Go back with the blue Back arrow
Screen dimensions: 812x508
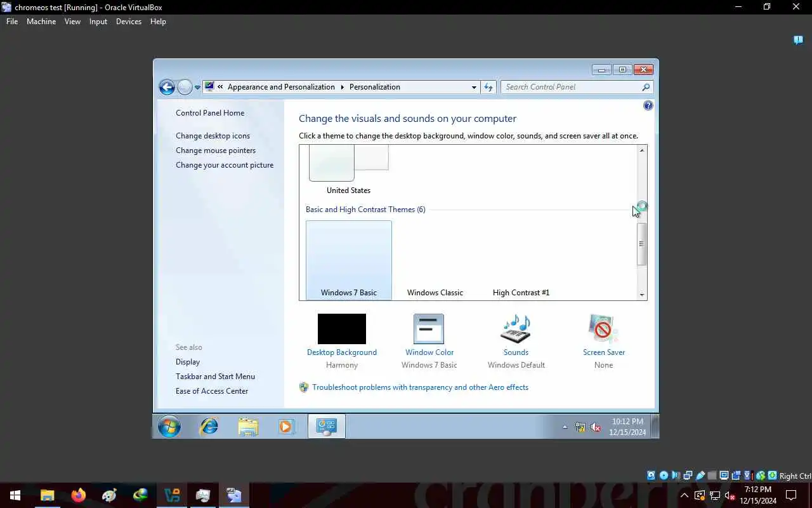pos(167,87)
